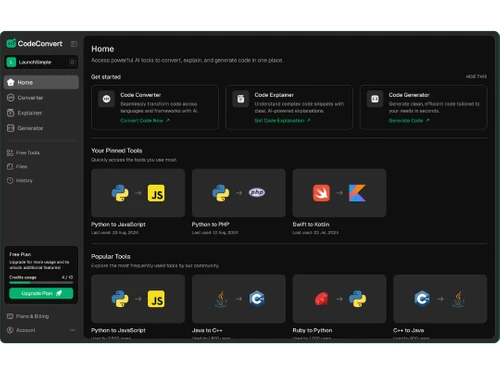Open pinned Python to PHP tool tile
500x375 pixels.
pos(239,193)
